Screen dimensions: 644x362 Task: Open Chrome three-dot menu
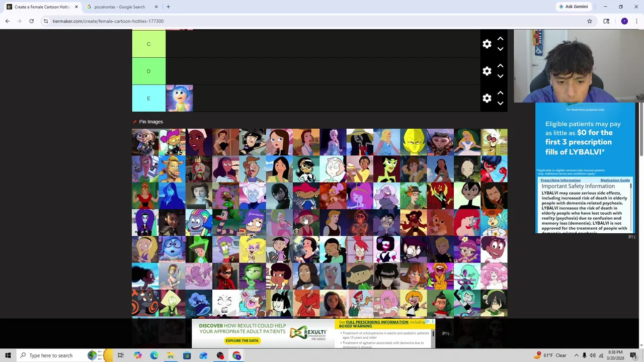click(x=636, y=21)
